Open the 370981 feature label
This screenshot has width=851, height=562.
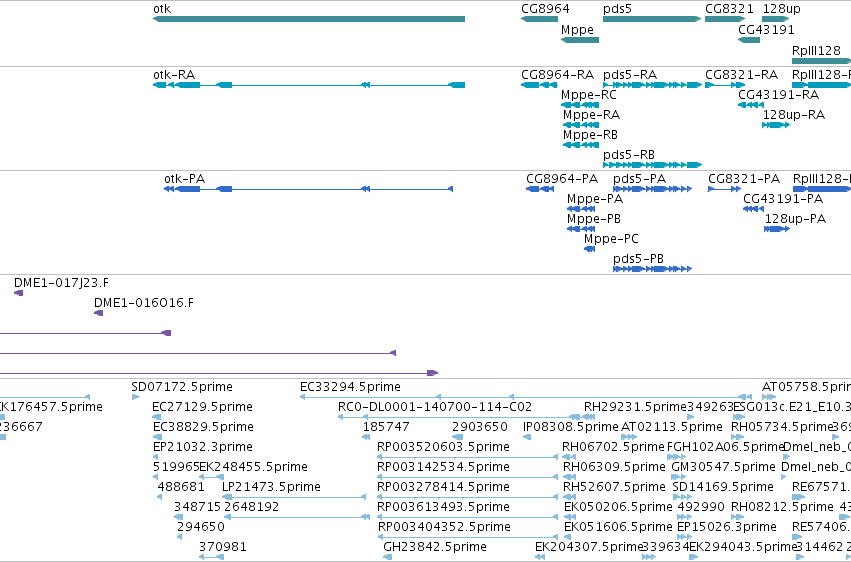(223, 548)
